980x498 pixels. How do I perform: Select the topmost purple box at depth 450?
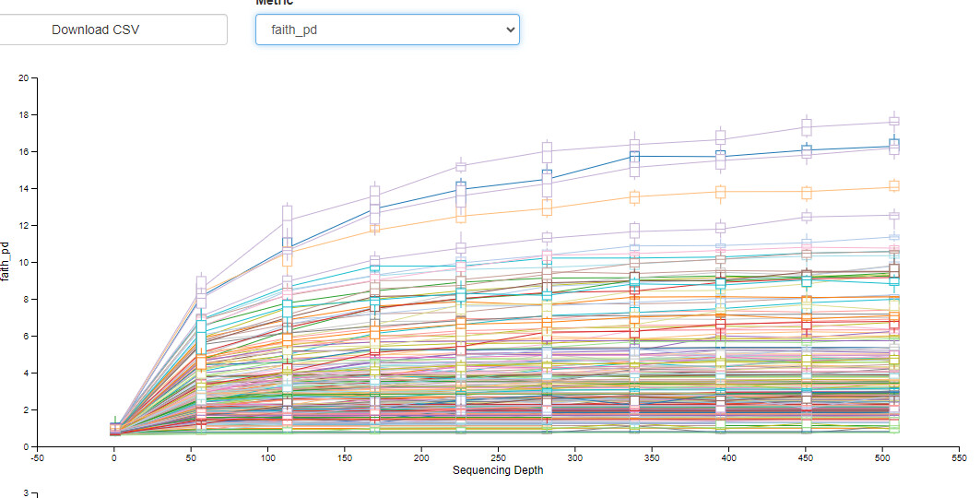[x=807, y=128]
